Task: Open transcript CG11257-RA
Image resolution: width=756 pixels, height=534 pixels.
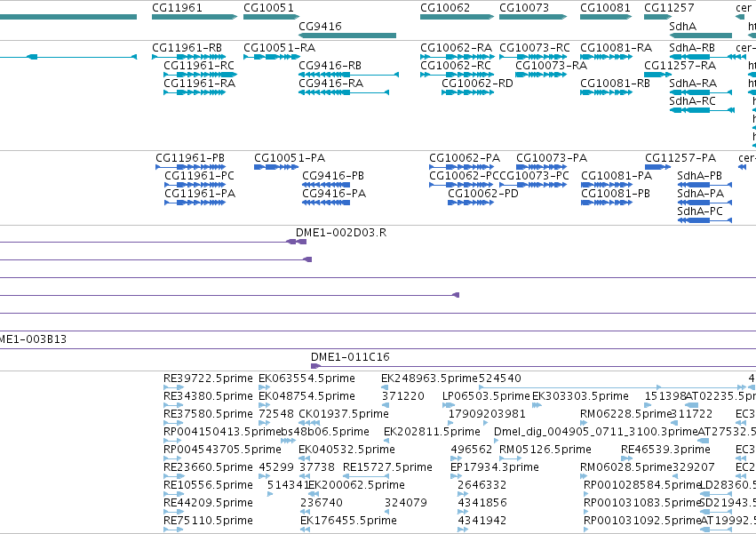Action: point(680,65)
